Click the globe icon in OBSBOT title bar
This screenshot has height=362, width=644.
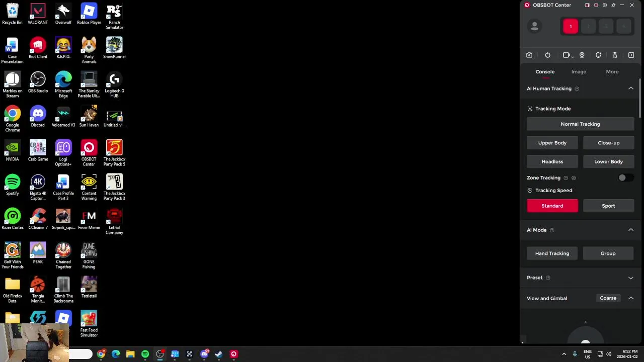coord(604,5)
